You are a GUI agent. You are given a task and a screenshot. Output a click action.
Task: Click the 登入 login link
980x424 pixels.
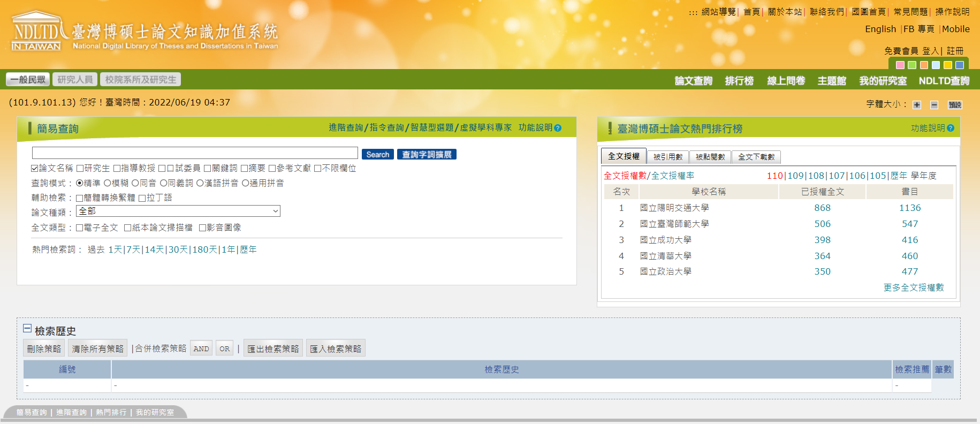click(x=930, y=51)
